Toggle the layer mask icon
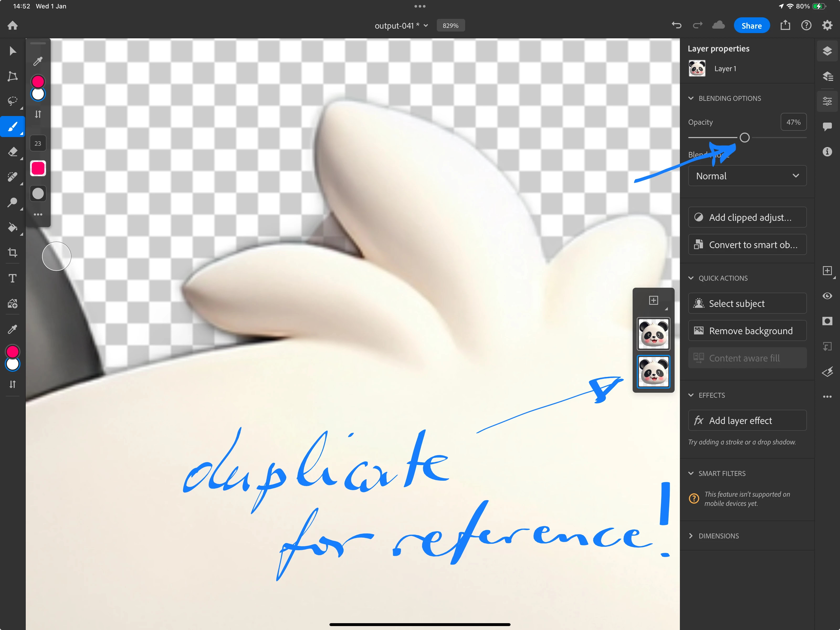Image resolution: width=840 pixels, height=630 pixels. pyautogui.click(x=827, y=321)
